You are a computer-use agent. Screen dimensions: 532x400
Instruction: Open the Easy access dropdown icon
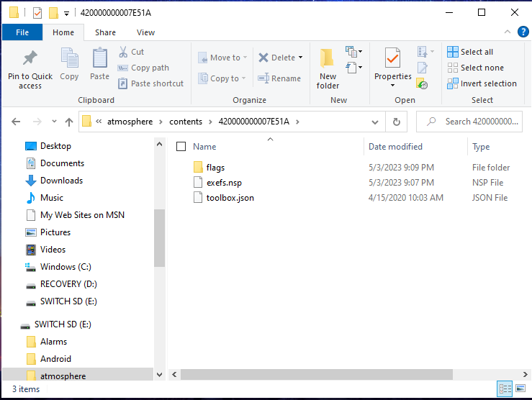(x=353, y=67)
